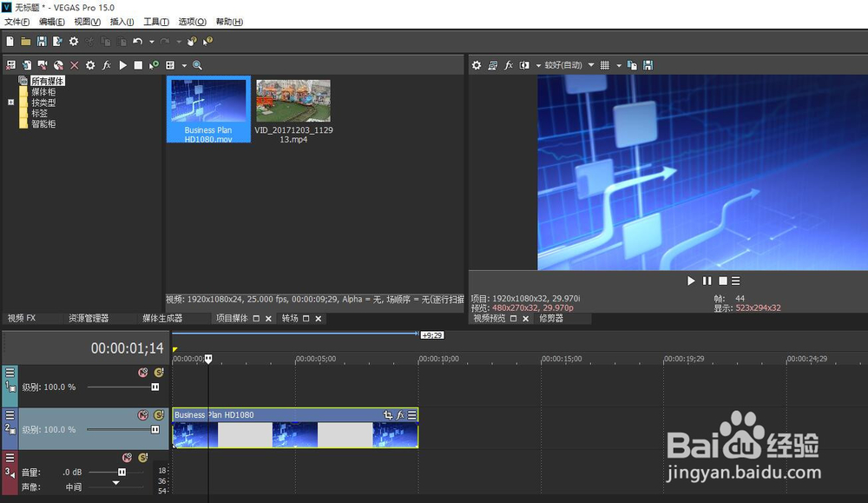The width and height of the screenshot is (868, 503).
Task: Toggle Auto Preview in Project Media toolbar
Action: click(154, 65)
